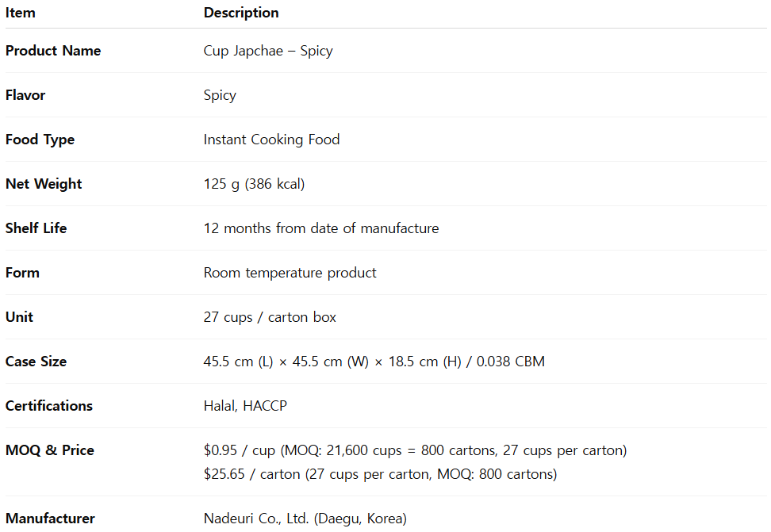The width and height of the screenshot is (771, 532).
Task: Click the "Food Type" row label
Action: point(40,140)
